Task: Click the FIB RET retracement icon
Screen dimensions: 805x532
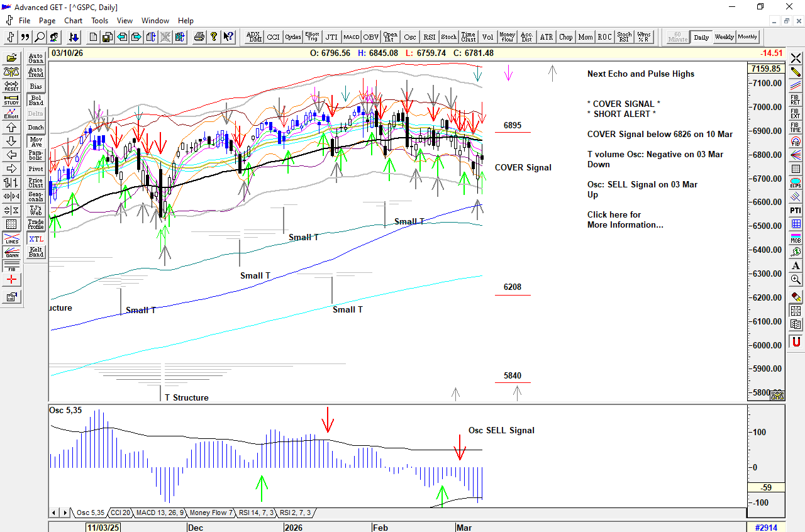Action: click(x=796, y=99)
